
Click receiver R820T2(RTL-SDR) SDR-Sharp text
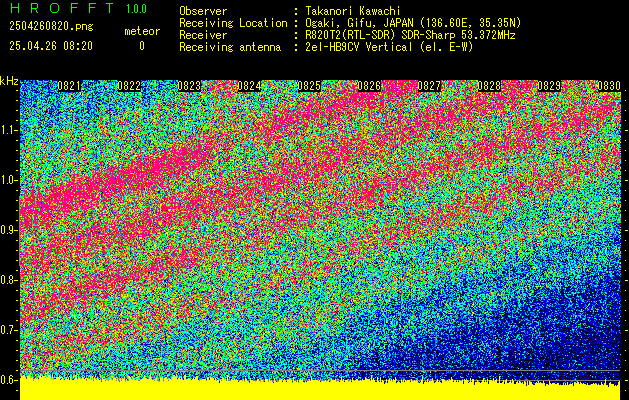410,35
